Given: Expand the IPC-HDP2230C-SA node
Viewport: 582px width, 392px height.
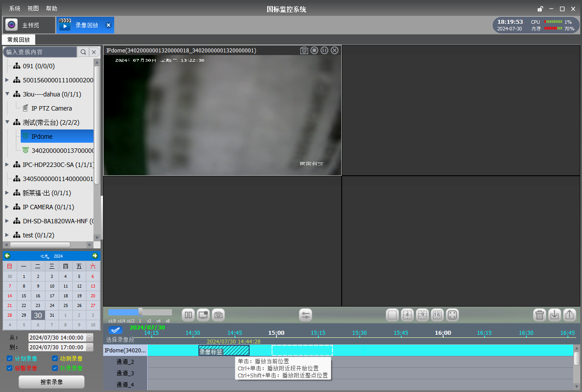Looking at the screenshot, I should coord(7,165).
